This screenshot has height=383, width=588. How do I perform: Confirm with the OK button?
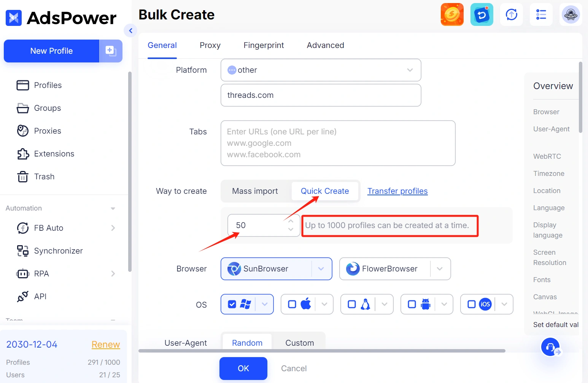click(243, 369)
